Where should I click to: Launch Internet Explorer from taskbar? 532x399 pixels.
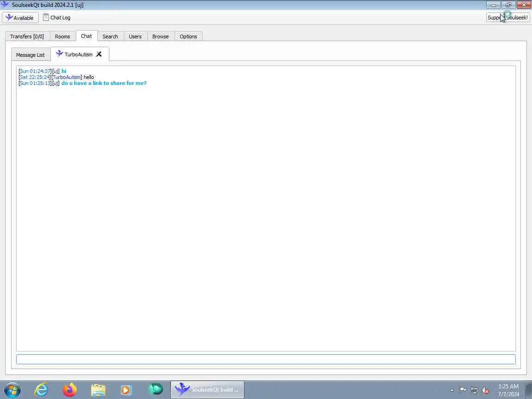coord(41,389)
